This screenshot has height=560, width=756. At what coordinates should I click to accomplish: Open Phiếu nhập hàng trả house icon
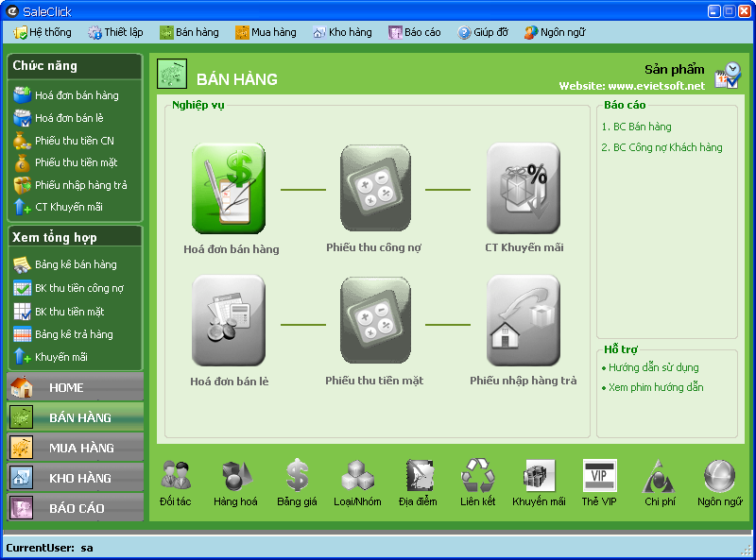524,321
